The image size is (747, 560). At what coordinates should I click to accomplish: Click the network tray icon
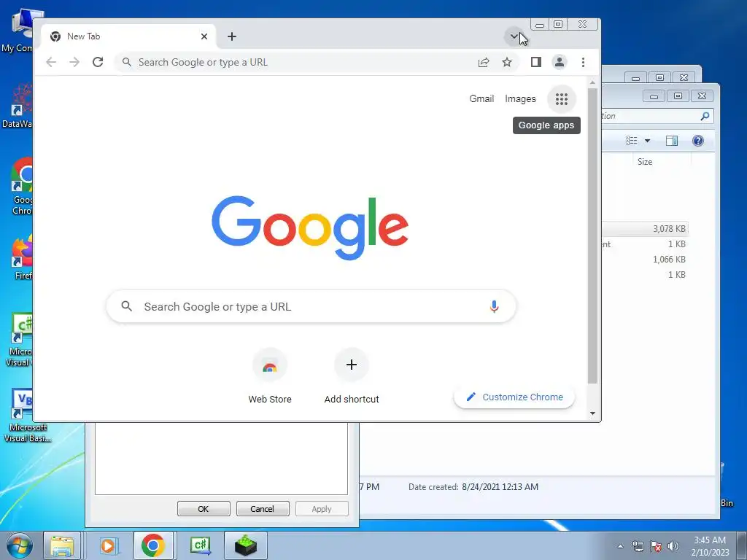[638, 546]
